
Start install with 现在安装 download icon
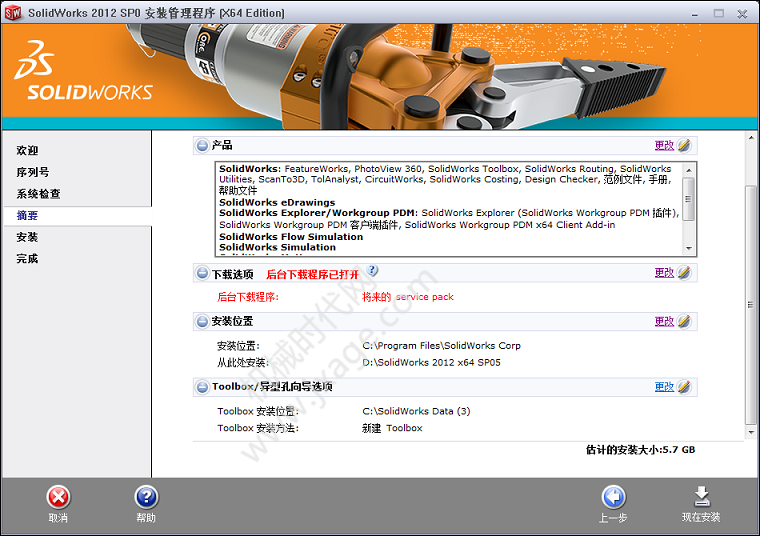[x=701, y=497]
